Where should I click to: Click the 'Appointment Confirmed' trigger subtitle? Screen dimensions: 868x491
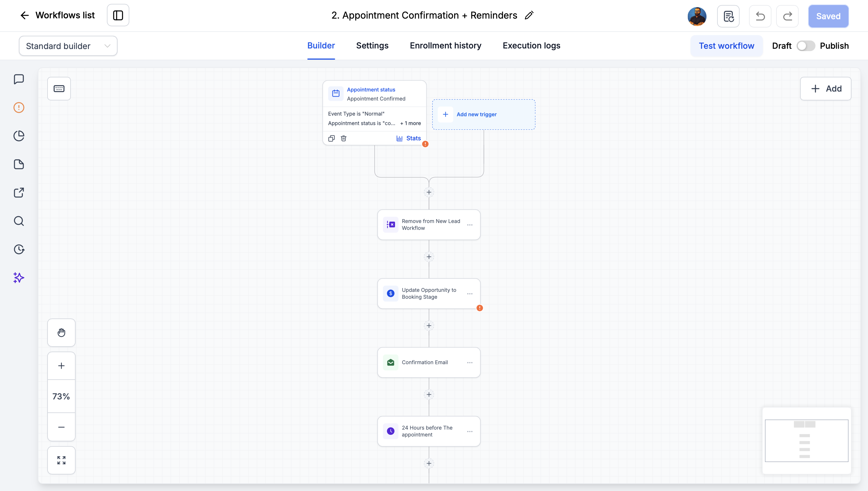point(376,99)
